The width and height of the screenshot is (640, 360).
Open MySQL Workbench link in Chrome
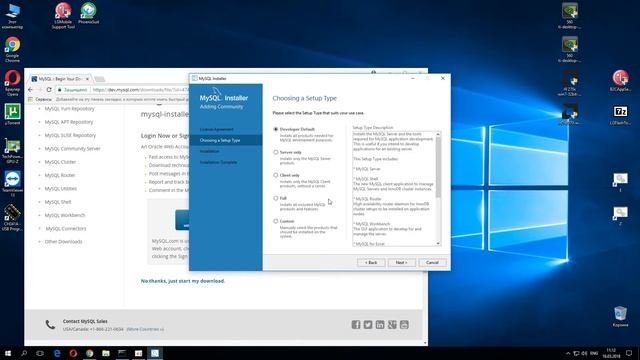65,215
